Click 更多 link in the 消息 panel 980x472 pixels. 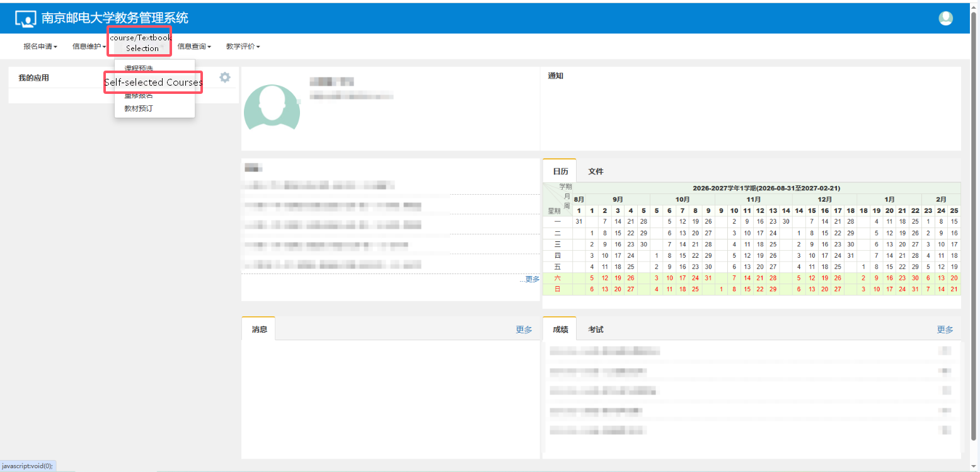(x=524, y=330)
